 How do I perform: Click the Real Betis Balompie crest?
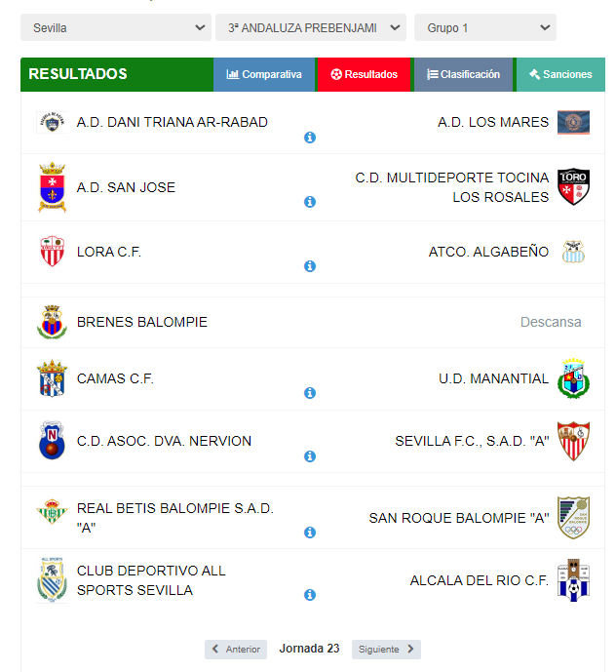52,512
